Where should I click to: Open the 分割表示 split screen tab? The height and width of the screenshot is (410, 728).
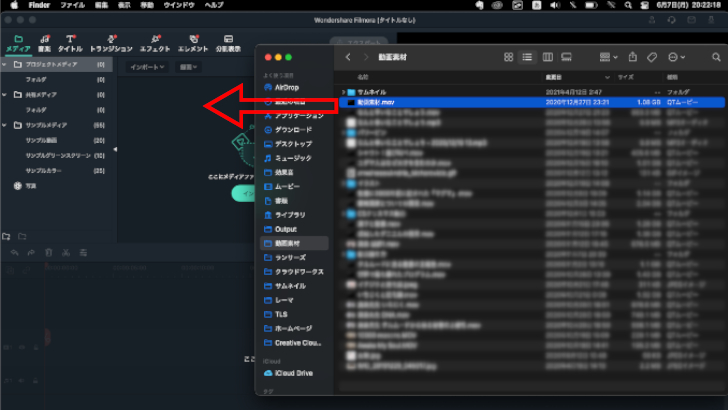pyautogui.click(x=228, y=43)
